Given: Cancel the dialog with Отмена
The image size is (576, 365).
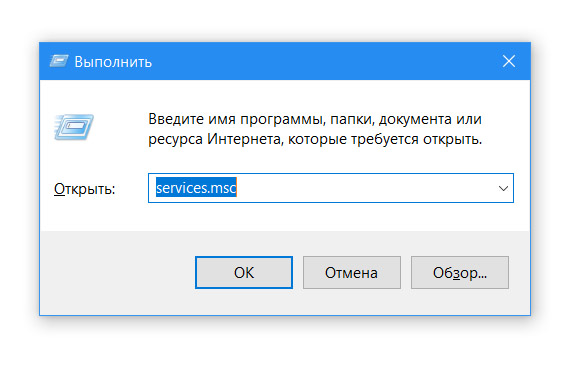Looking at the screenshot, I should 352,272.
